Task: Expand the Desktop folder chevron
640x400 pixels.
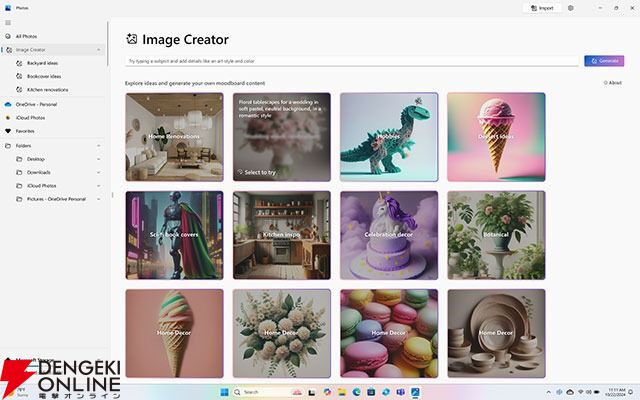Action: [x=98, y=159]
